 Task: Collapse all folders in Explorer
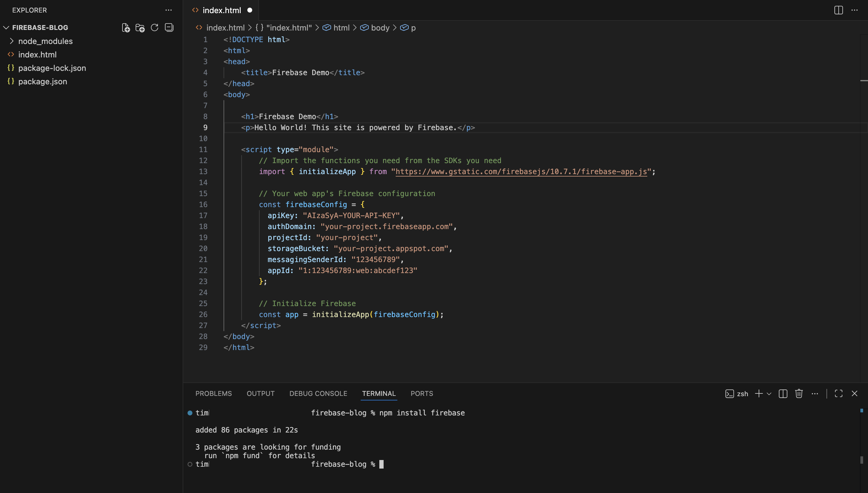[169, 28]
